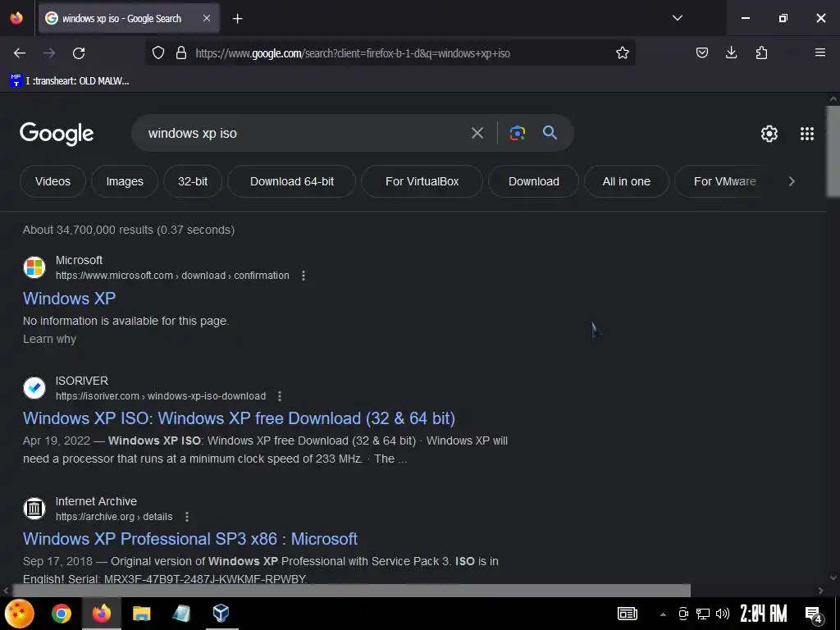This screenshot has width=840, height=630.
Task: Apply the Download filter chip
Action: click(x=533, y=181)
